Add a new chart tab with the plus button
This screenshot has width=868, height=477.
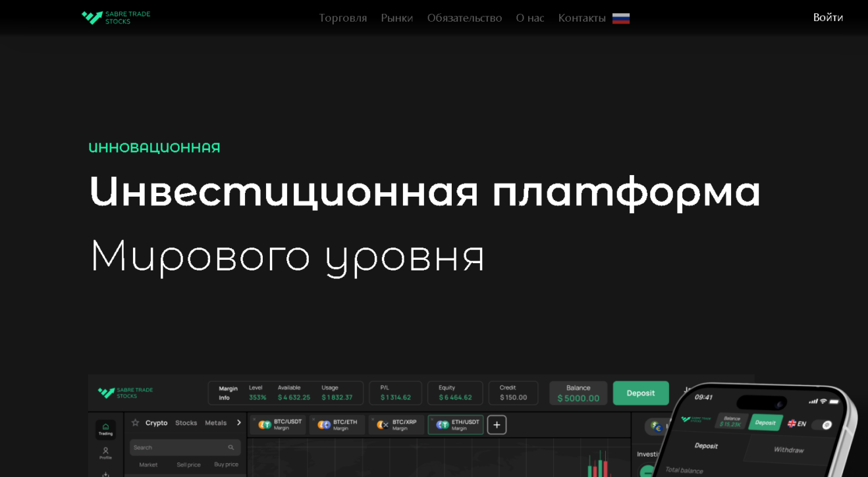(x=497, y=425)
